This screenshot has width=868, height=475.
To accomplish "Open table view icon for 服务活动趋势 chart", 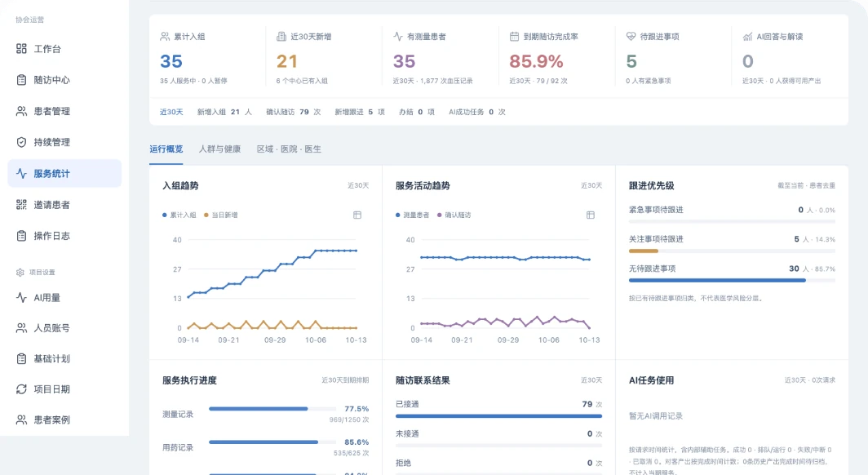I will coord(590,215).
